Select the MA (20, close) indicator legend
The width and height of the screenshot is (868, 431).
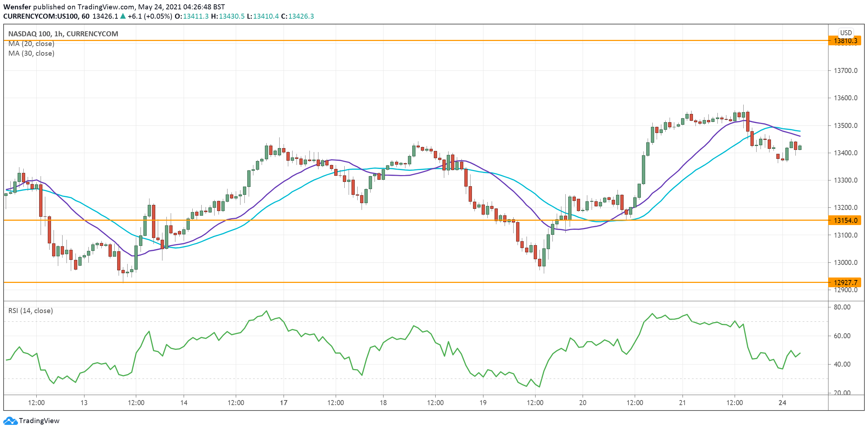click(x=31, y=43)
